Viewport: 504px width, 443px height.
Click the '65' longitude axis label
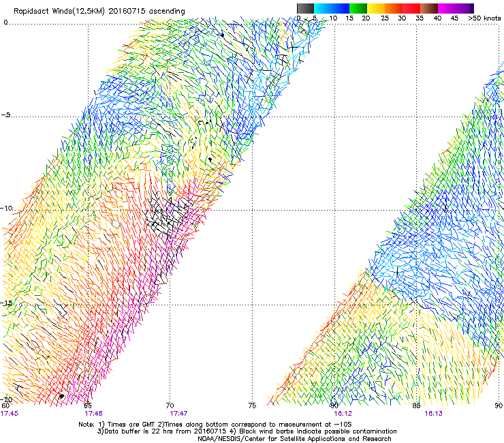click(x=88, y=406)
